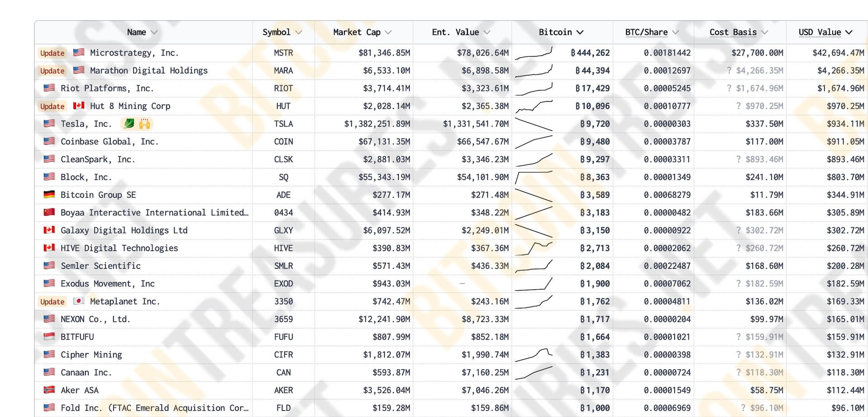Click Update badge for Metaplanet Inc.
The width and height of the screenshot is (868, 417).
[x=52, y=302]
